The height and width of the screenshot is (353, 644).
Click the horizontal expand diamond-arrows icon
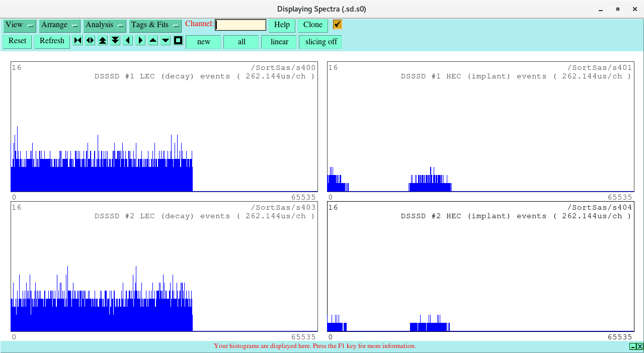click(90, 41)
